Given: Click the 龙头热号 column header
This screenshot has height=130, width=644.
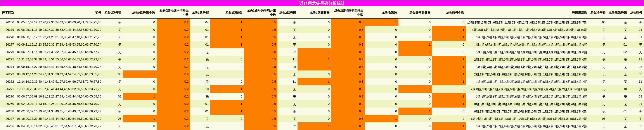Looking at the screenshot, I should pyautogui.click(x=636, y=13).
